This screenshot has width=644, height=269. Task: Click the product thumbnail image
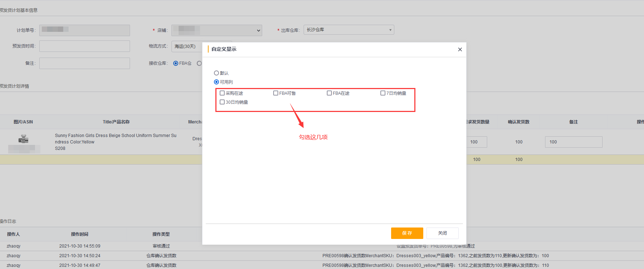tap(24, 139)
